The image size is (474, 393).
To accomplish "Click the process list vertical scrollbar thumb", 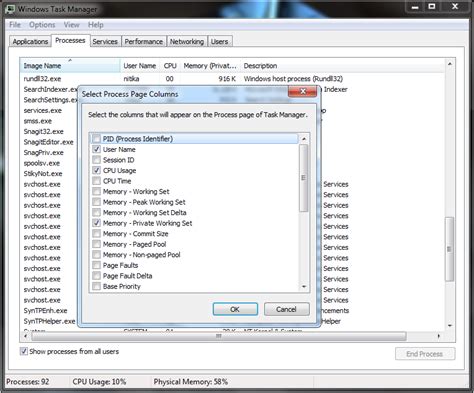I will (449, 249).
